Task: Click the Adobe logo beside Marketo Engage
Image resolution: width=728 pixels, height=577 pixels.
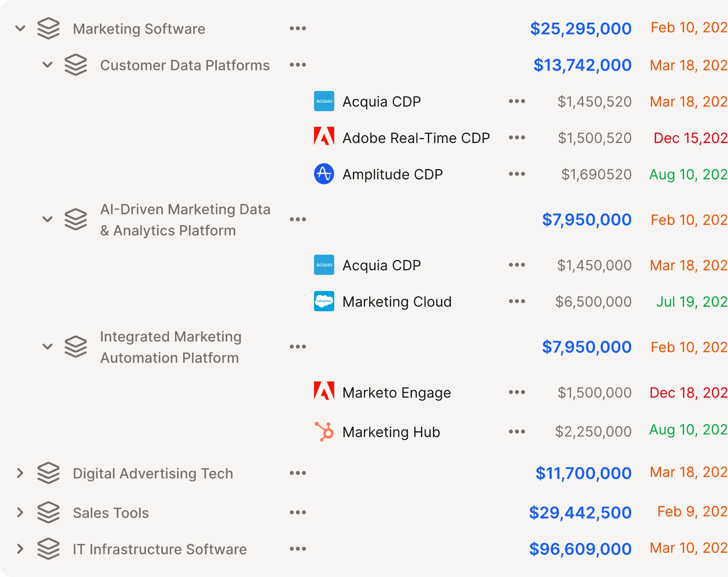Action: pyautogui.click(x=324, y=392)
